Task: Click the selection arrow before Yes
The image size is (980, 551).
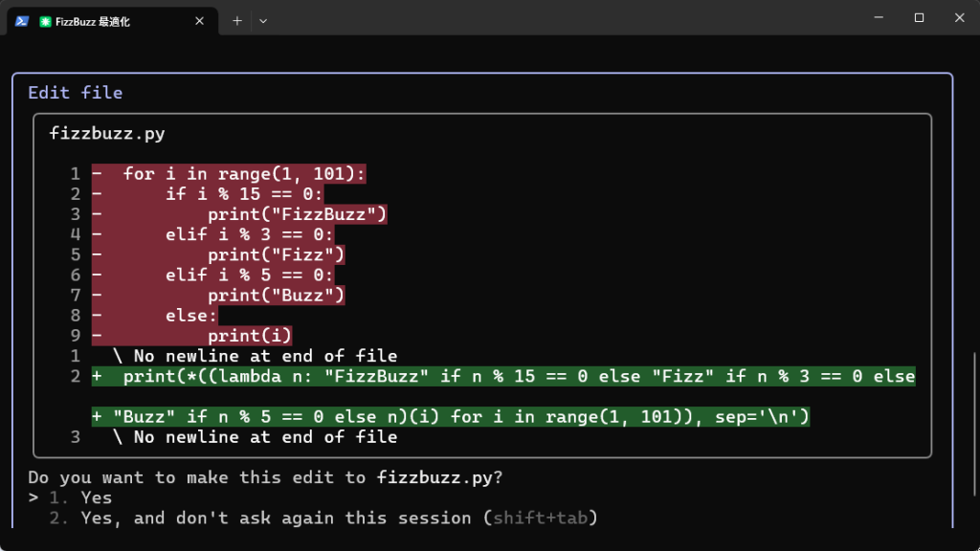Action: coord(33,497)
